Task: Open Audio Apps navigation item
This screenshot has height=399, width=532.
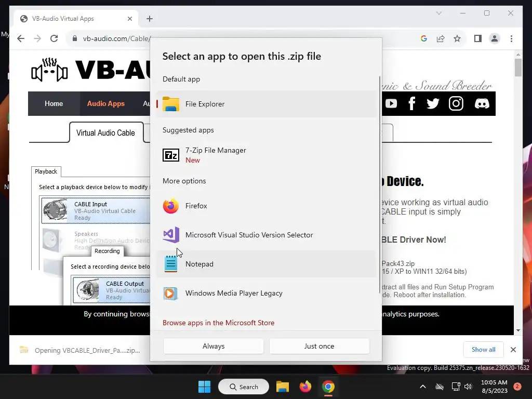Action: click(106, 103)
